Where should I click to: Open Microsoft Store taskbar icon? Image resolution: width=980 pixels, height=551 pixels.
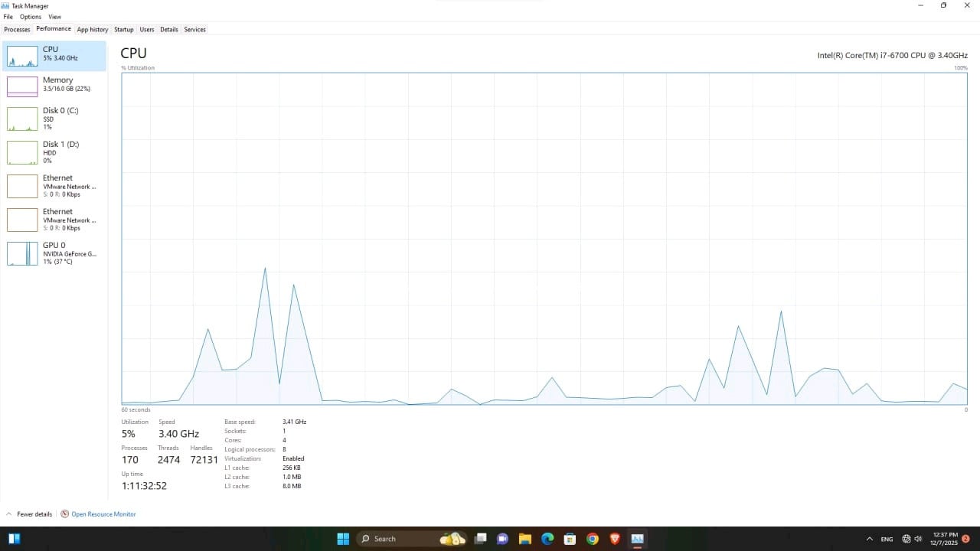click(570, 539)
